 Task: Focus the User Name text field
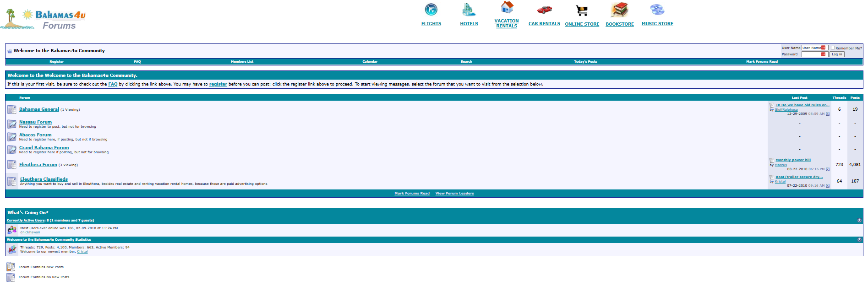(813, 48)
